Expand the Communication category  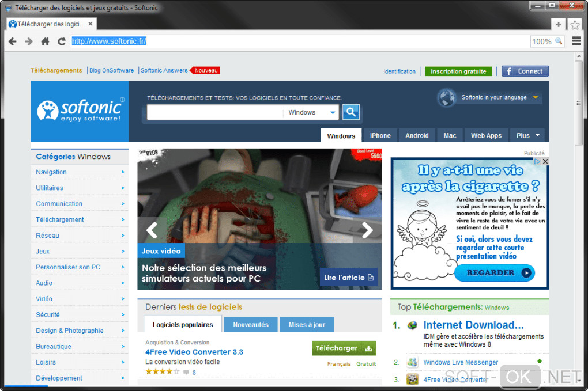(123, 204)
